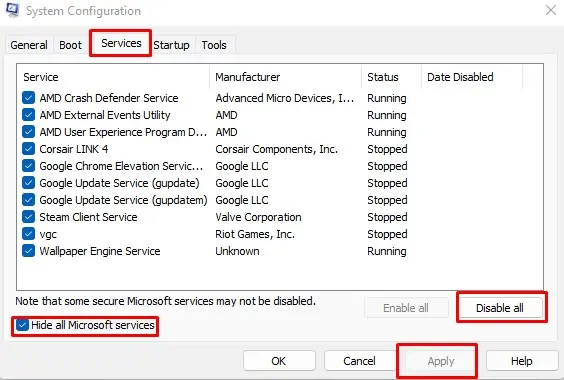The image size is (564, 380).
Task: Select the AMD Crash Defender Service row
Action: click(109, 98)
